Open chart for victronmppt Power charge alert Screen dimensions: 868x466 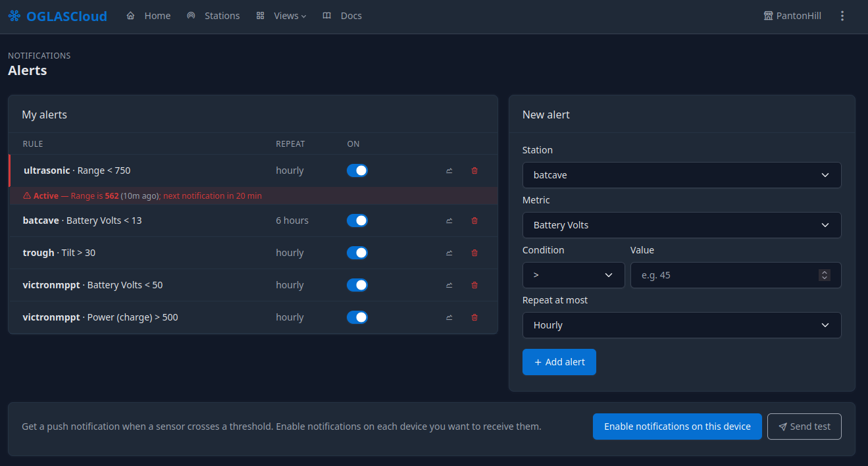point(449,317)
